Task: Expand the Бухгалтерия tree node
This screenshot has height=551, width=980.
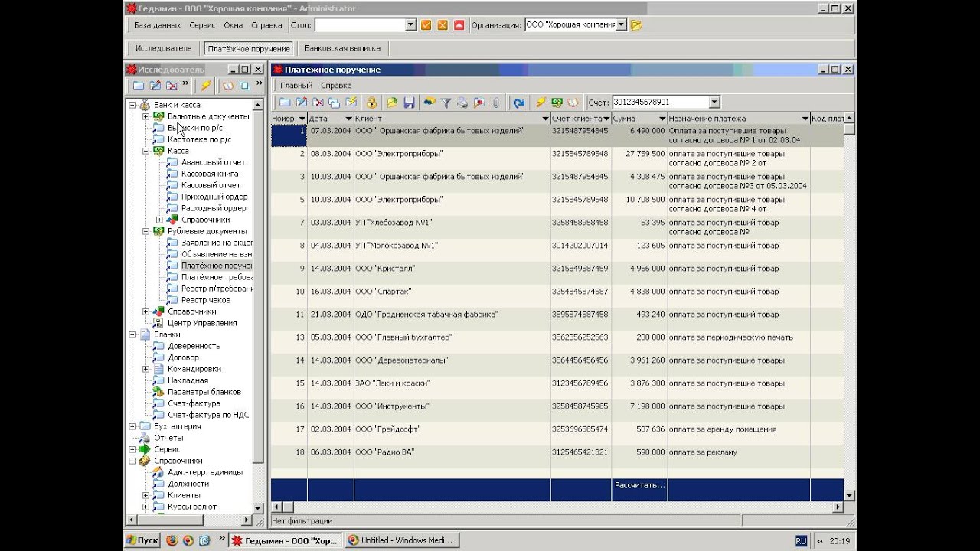Action: [x=132, y=426]
